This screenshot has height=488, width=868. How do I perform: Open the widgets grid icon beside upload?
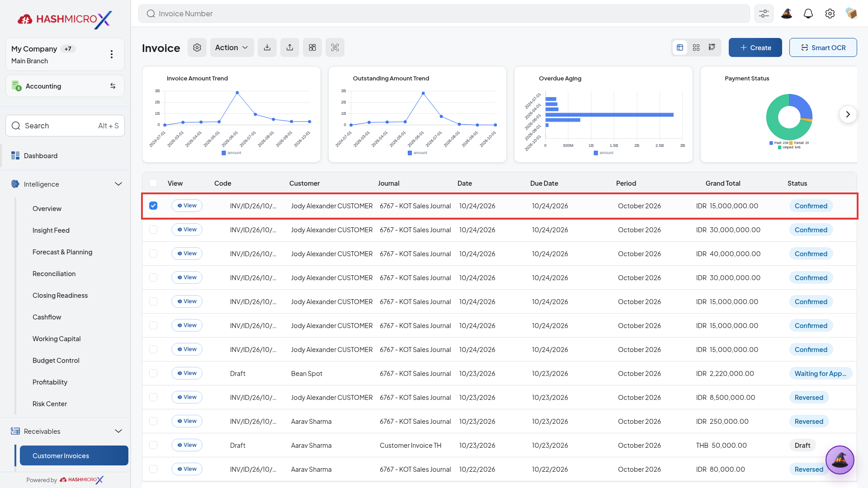click(312, 47)
